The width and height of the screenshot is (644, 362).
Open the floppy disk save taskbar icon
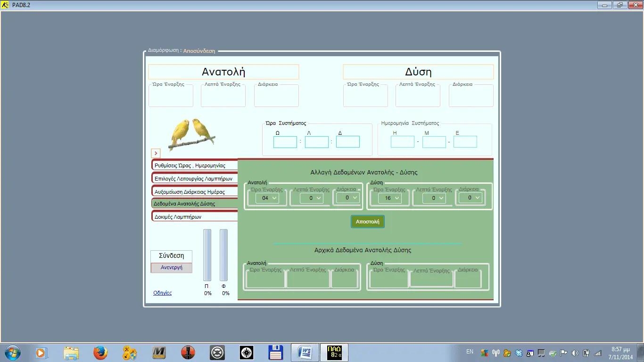(x=275, y=353)
